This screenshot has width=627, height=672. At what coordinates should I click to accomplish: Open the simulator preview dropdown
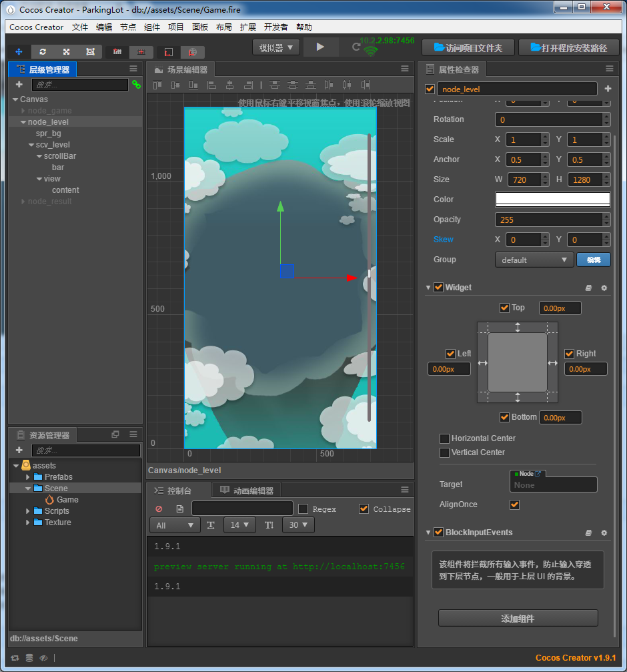click(276, 47)
